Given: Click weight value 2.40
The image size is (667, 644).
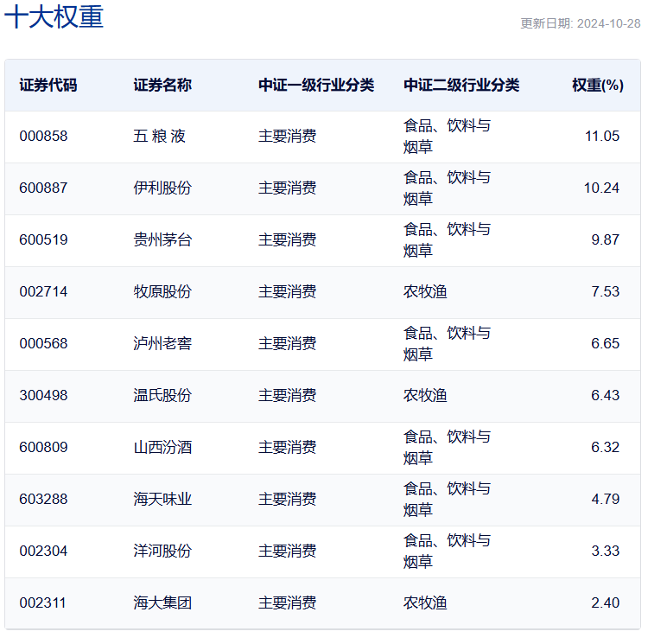Looking at the screenshot, I should [x=606, y=603].
